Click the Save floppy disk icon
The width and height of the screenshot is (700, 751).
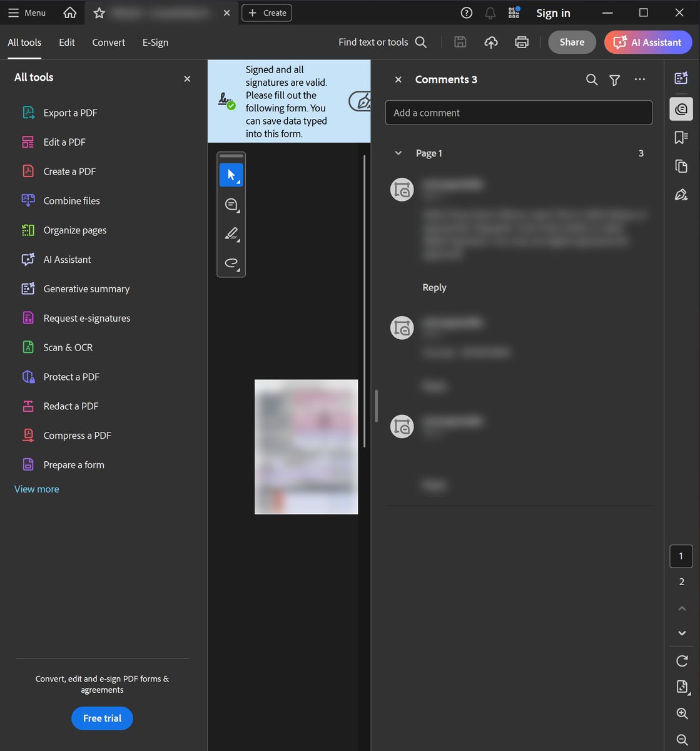click(x=460, y=42)
